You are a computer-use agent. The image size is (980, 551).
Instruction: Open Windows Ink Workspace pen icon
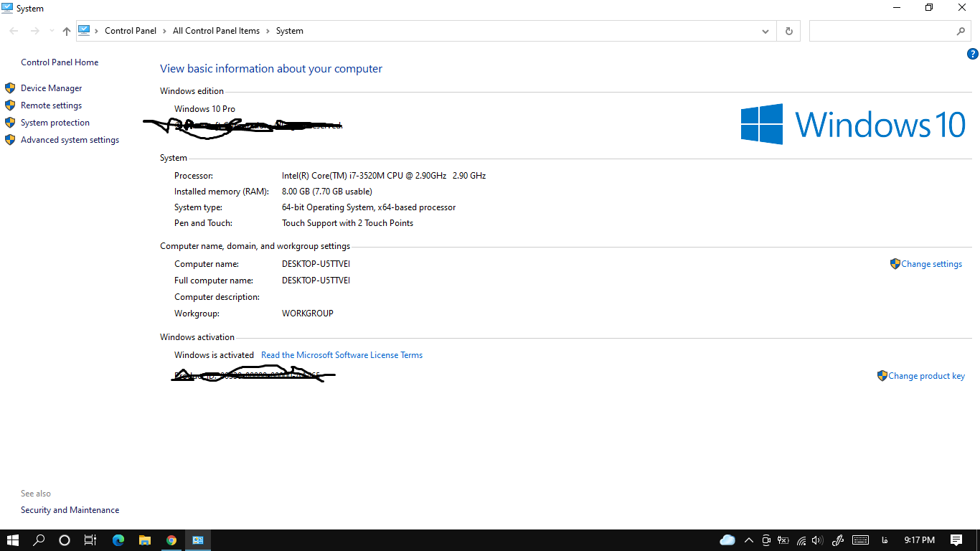pos(837,540)
